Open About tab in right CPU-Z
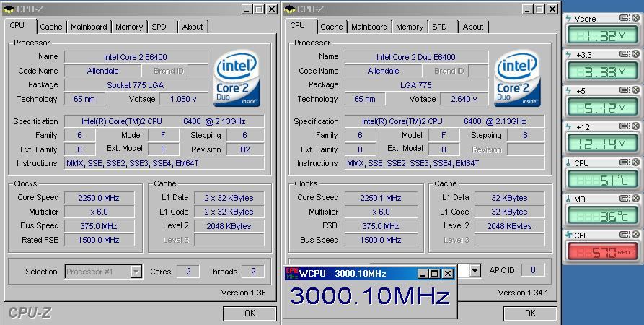 [x=473, y=27]
